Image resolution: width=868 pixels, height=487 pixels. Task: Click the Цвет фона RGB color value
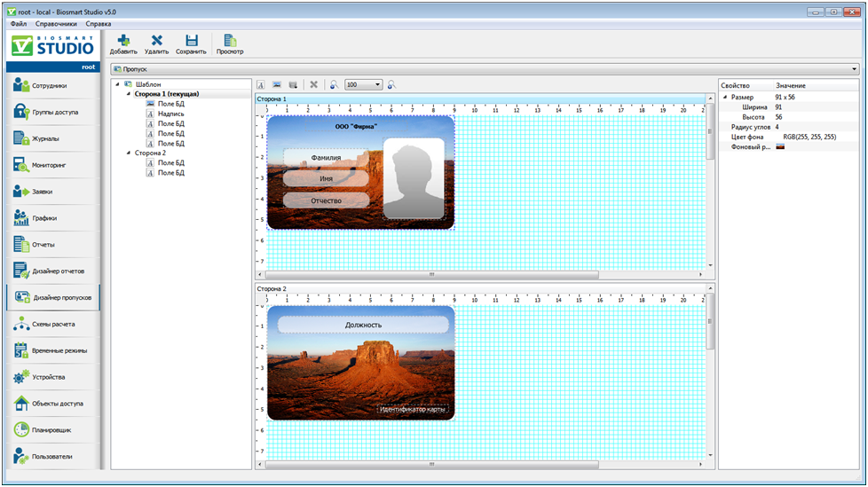(809, 137)
